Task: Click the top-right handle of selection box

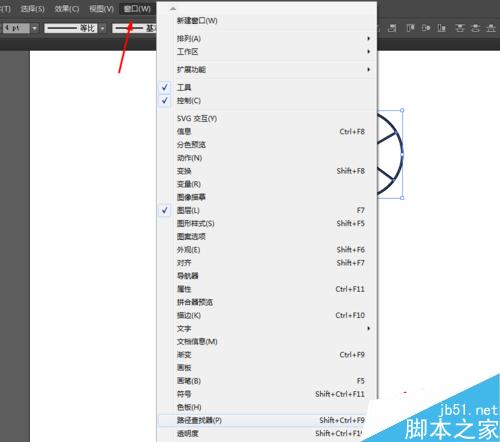Action: pos(402,110)
